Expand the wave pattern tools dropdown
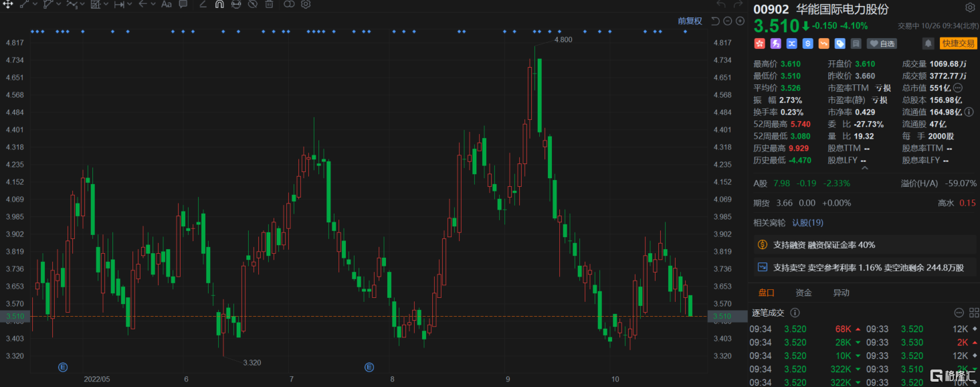980x387 pixels. click(x=82, y=4)
